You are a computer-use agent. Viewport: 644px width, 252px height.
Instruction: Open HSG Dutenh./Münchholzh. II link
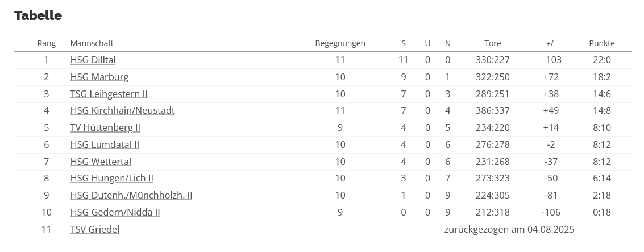coord(131,195)
